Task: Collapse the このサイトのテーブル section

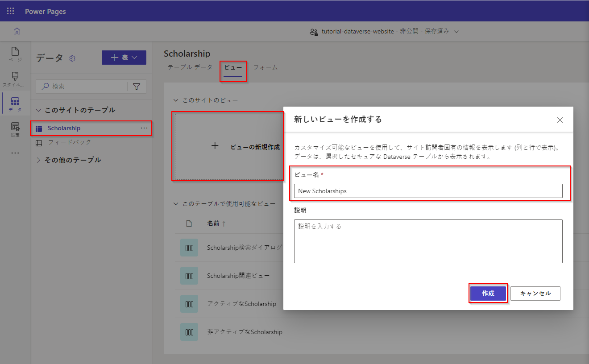Action: pyautogui.click(x=38, y=110)
